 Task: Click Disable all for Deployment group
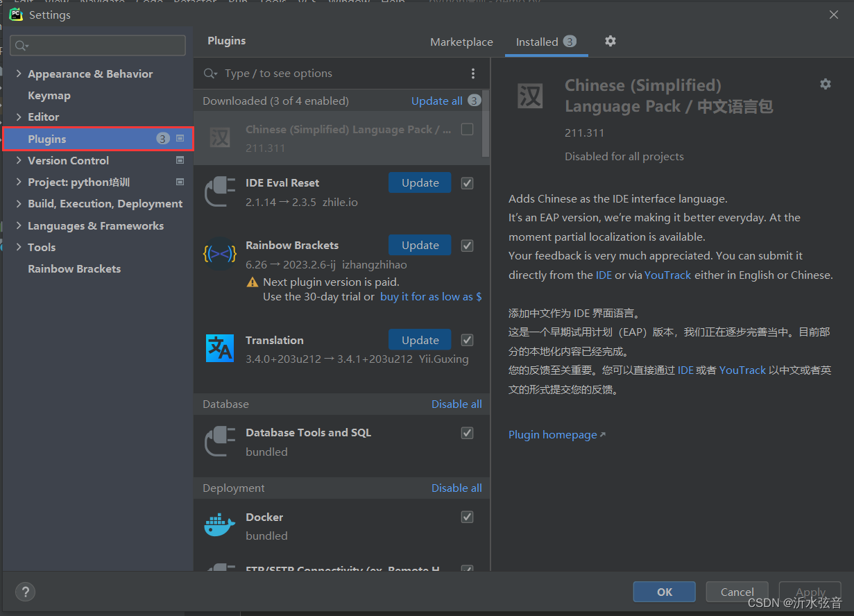tap(456, 488)
